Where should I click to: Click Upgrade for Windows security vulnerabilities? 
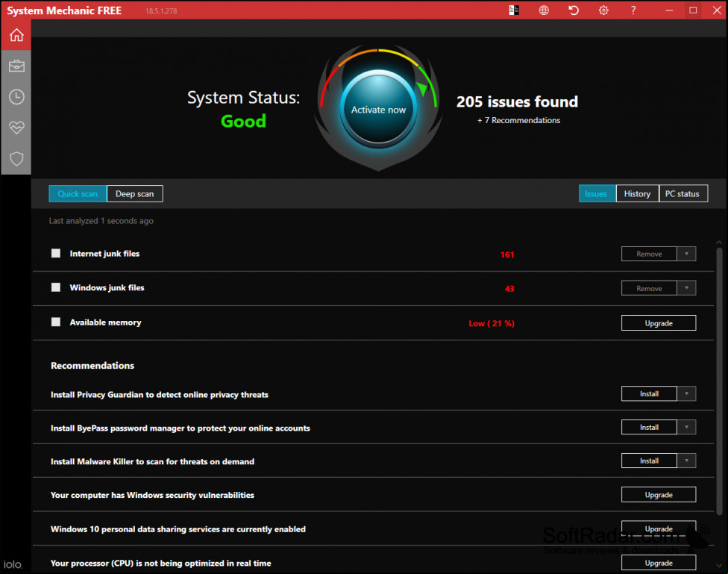pos(659,495)
